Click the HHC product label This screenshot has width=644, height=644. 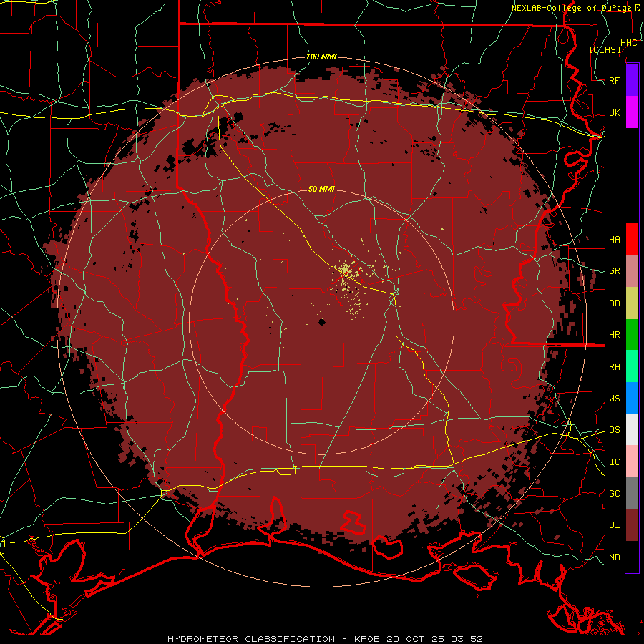[x=629, y=43]
